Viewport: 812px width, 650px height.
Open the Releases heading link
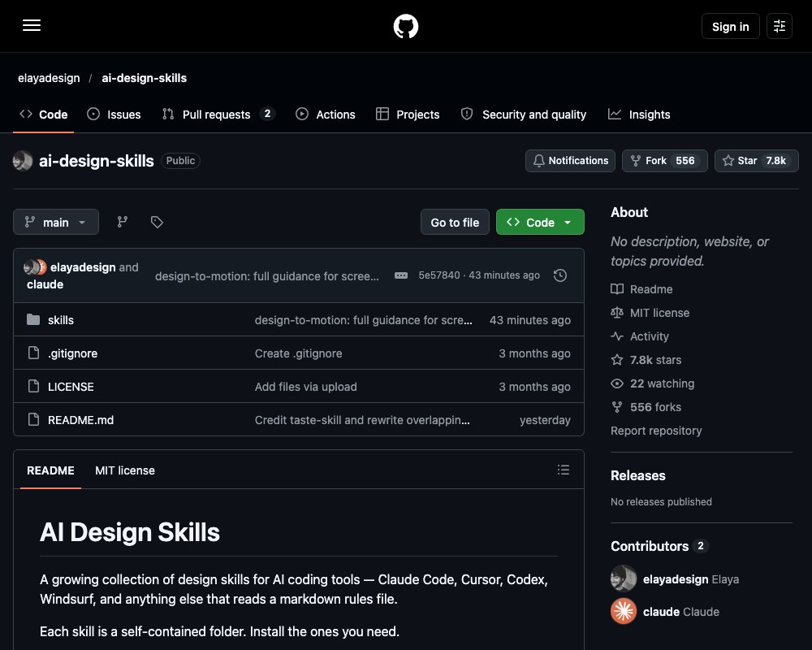pos(638,476)
